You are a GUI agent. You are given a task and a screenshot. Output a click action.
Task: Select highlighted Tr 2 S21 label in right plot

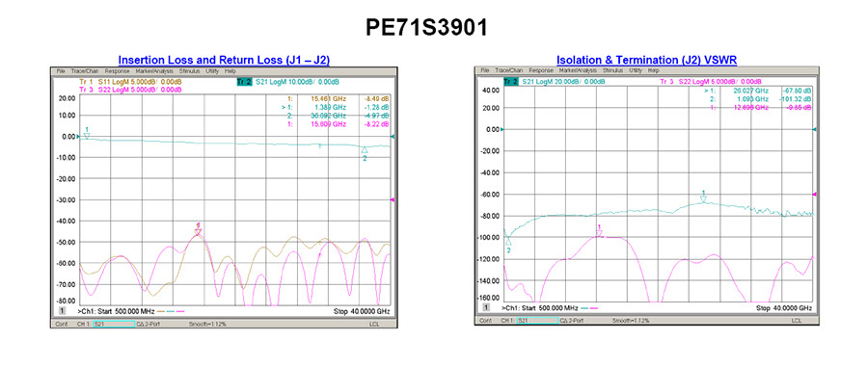tap(554, 81)
